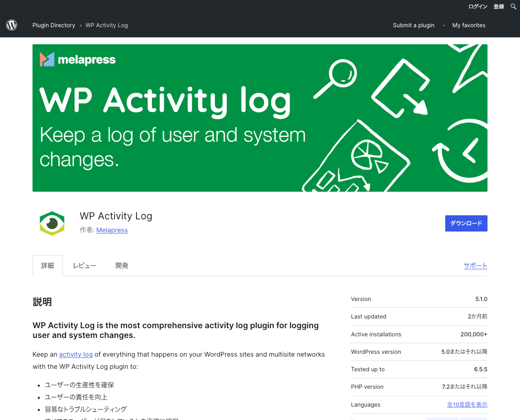Click the Languages label
Screen dimensions: 520x420
[366, 405]
